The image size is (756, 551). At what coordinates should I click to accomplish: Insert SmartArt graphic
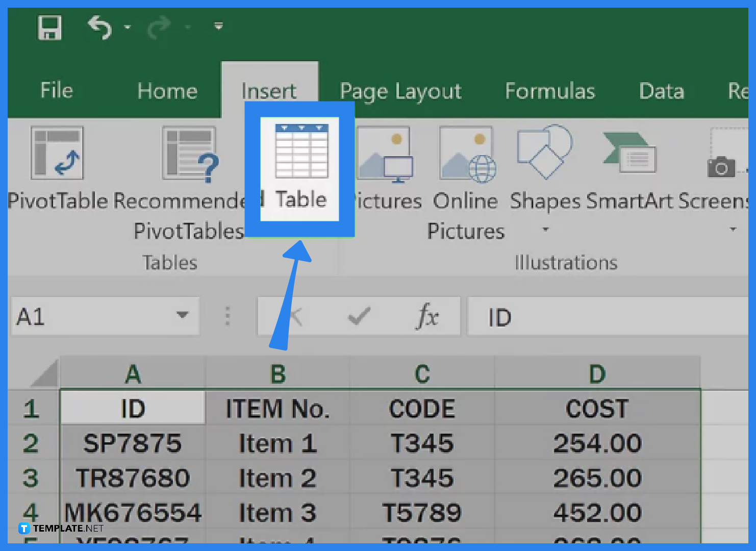tap(628, 153)
